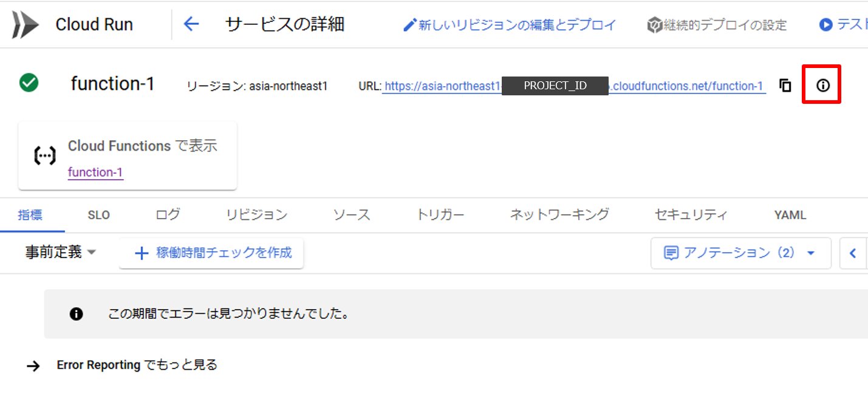Click the plus icon for uptime check

pos(141,253)
